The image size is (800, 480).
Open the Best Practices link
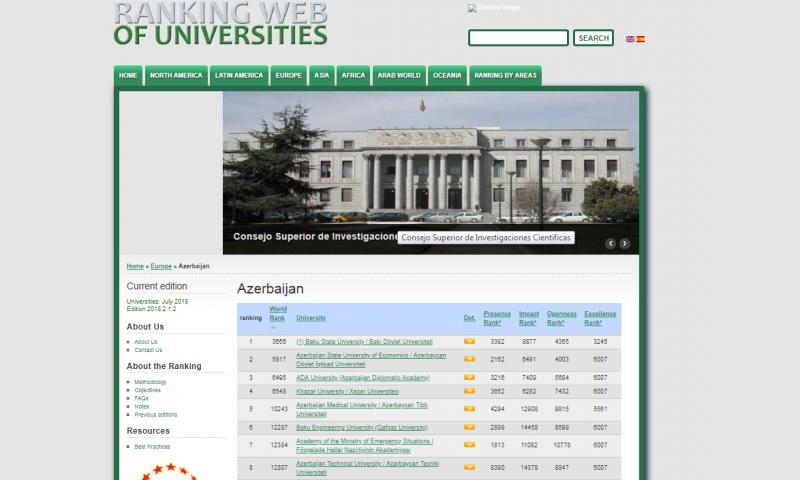(x=152, y=447)
